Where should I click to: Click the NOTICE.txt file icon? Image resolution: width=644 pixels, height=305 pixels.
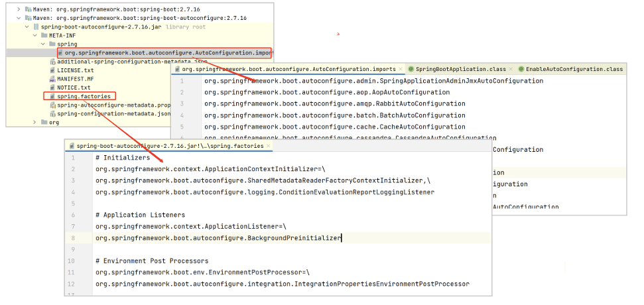click(52, 88)
